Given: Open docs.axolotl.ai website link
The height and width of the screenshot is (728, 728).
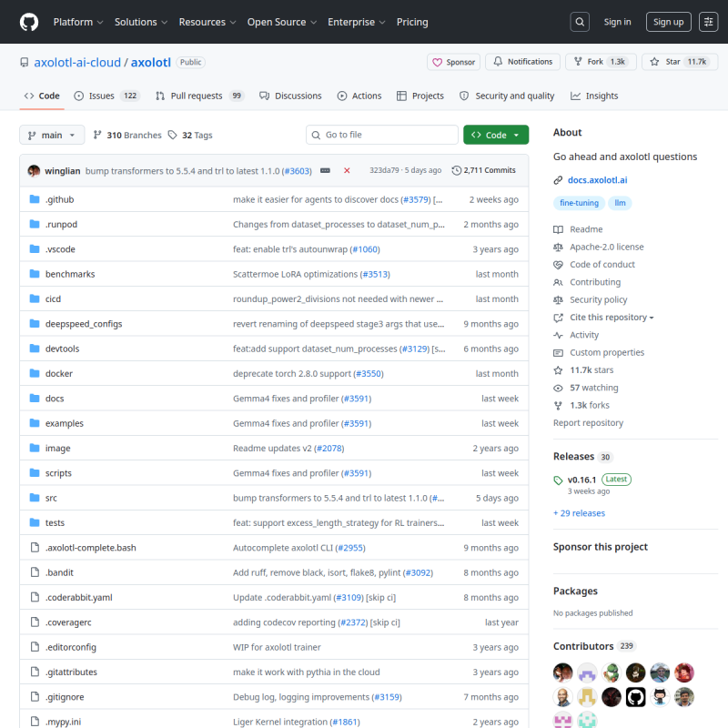Looking at the screenshot, I should click(597, 180).
